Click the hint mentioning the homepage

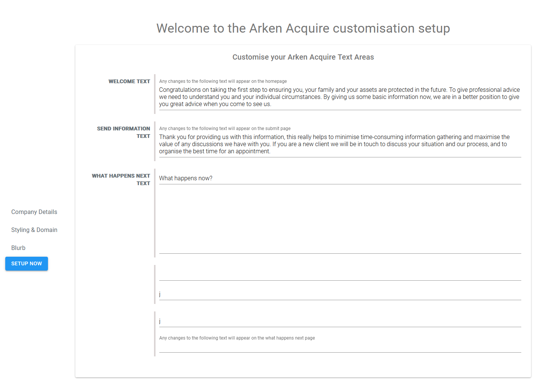point(223,81)
